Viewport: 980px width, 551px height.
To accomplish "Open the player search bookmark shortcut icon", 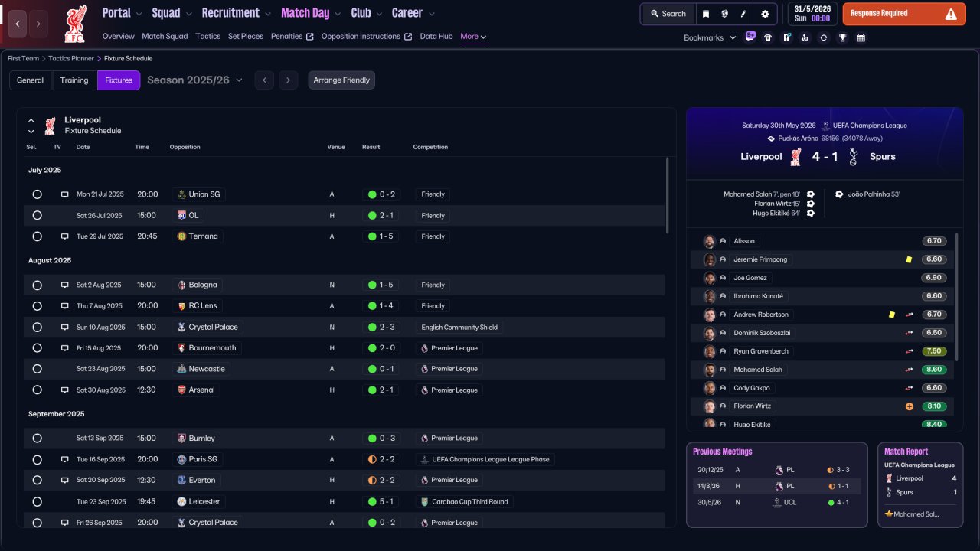I will pos(805,37).
